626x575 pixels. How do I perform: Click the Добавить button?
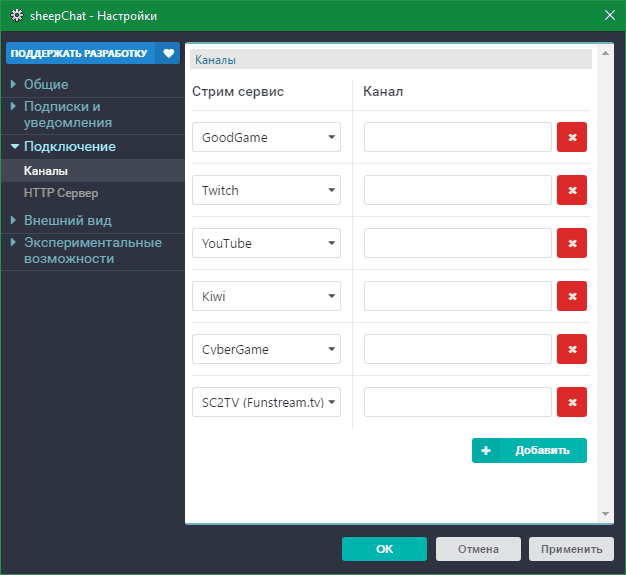click(529, 450)
